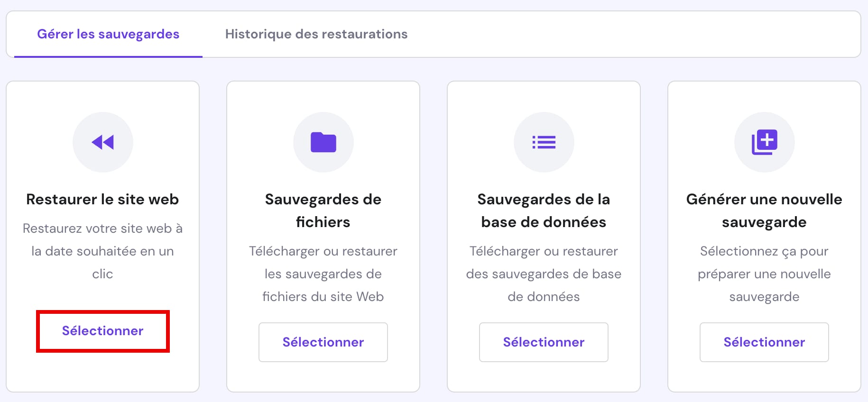Click Sélectionner under Sauvegardes de fichiers

pyautogui.click(x=323, y=342)
